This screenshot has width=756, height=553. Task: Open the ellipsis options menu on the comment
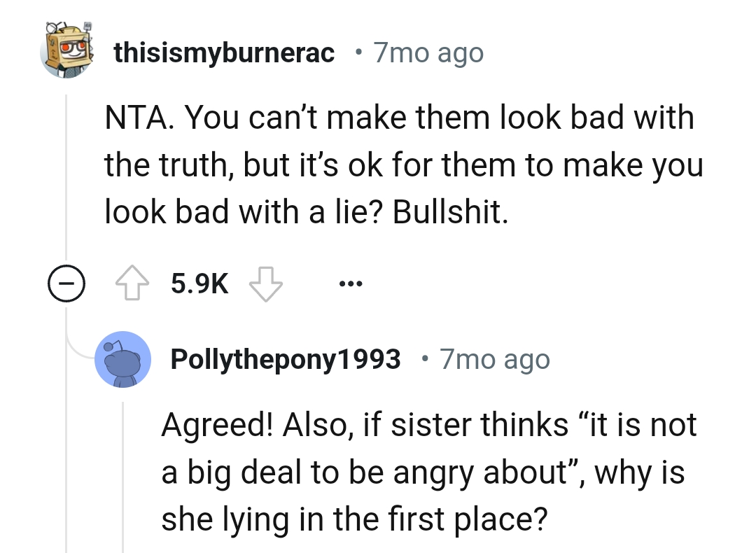tap(350, 282)
